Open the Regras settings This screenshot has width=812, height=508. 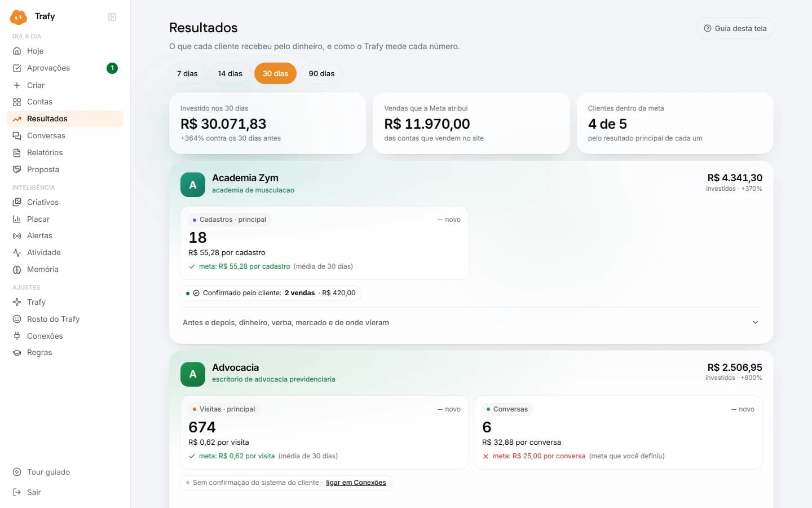tap(65, 352)
